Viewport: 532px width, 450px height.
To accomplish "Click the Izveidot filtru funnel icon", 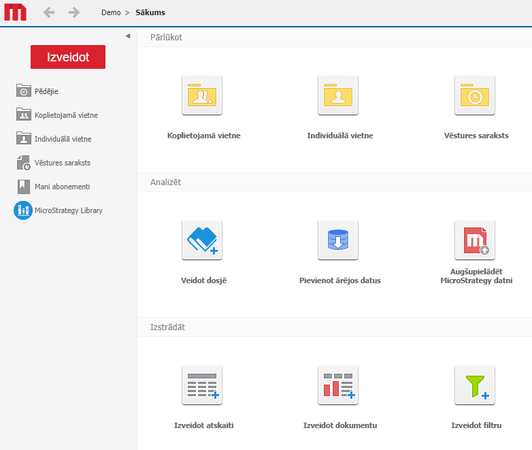I will click(475, 386).
